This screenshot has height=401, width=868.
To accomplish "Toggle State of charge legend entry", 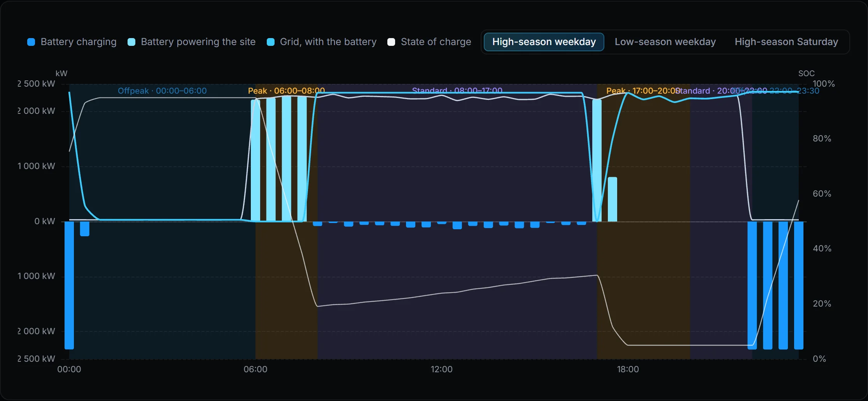I will [x=429, y=42].
